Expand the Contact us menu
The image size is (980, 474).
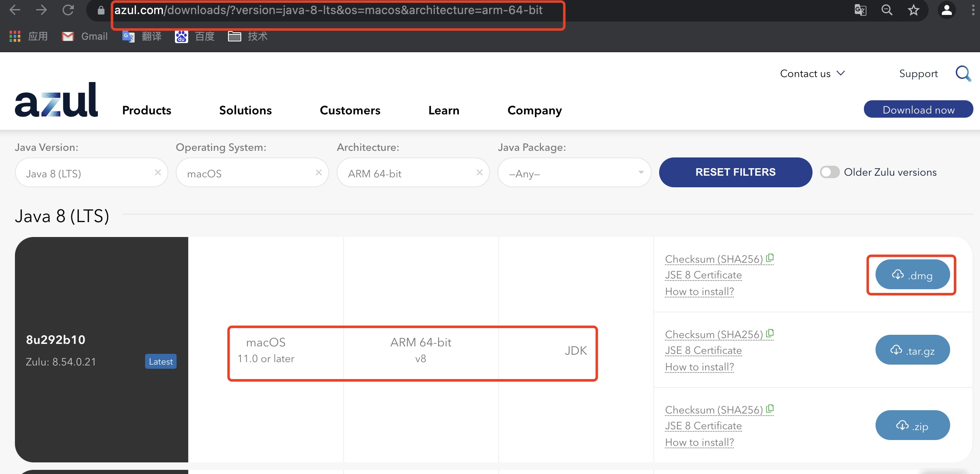tap(812, 74)
